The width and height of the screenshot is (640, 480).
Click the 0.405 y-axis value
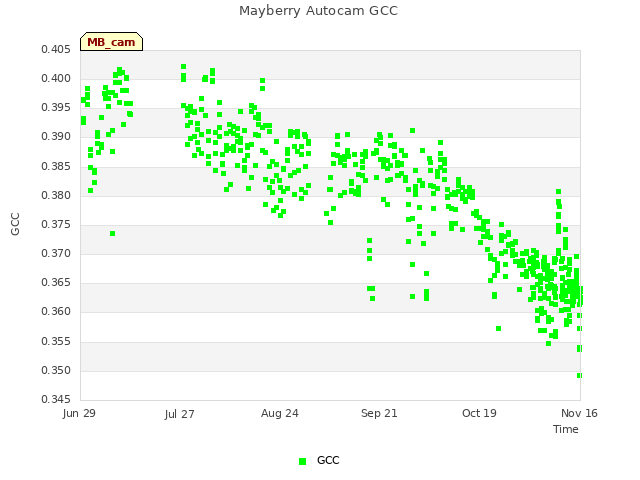pyautogui.click(x=56, y=49)
